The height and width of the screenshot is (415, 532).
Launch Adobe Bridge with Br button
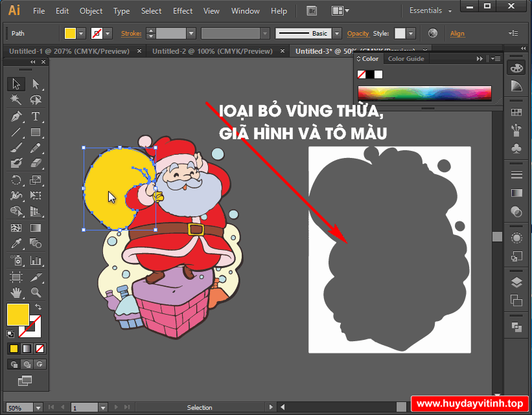(x=312, y=11)
